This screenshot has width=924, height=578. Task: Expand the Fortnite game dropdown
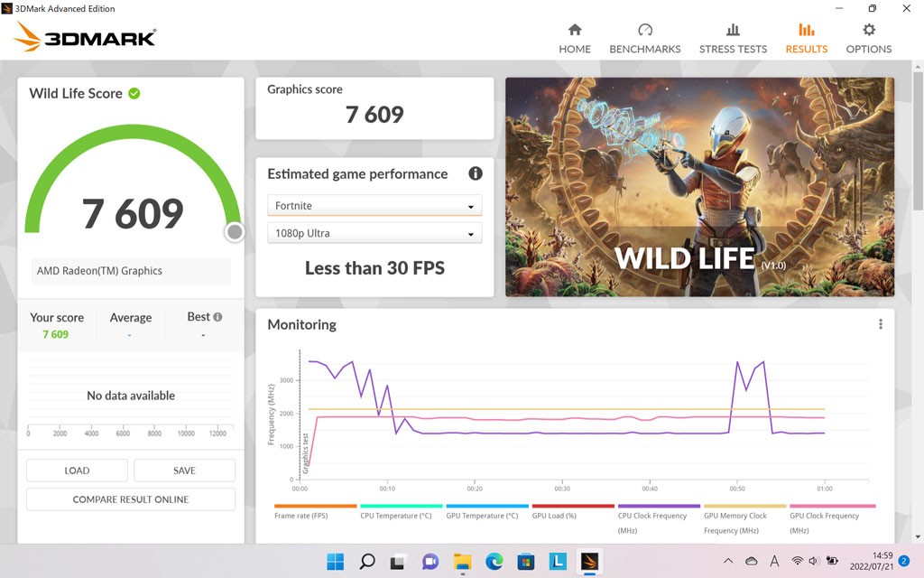point(374,206)
